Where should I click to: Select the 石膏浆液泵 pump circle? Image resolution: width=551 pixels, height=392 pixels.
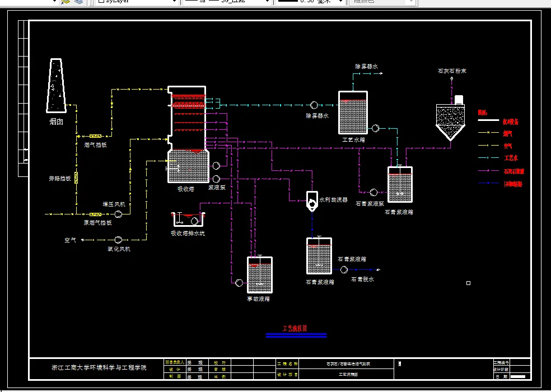pos(373,192)
